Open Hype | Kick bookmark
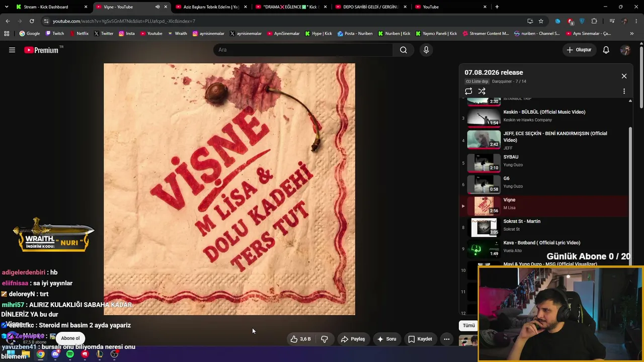The width and height of the screenshot is (644, 362). [x=318, y=34]
